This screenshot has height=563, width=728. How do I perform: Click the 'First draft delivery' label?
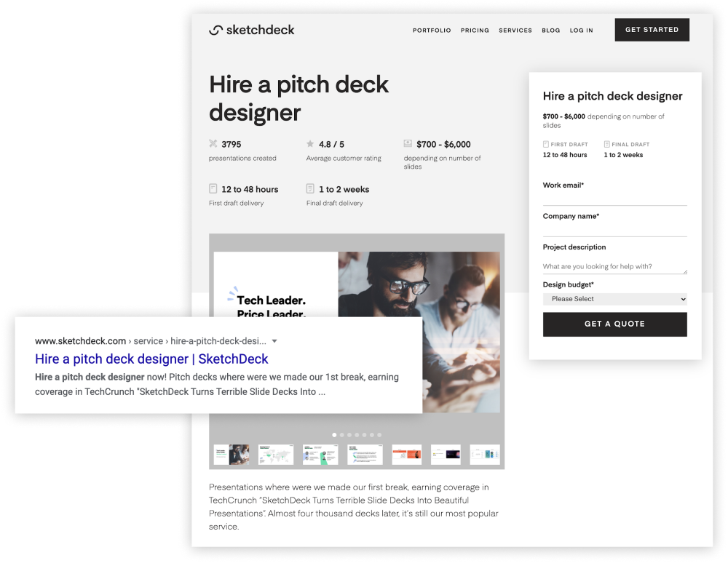coord(237,203)
